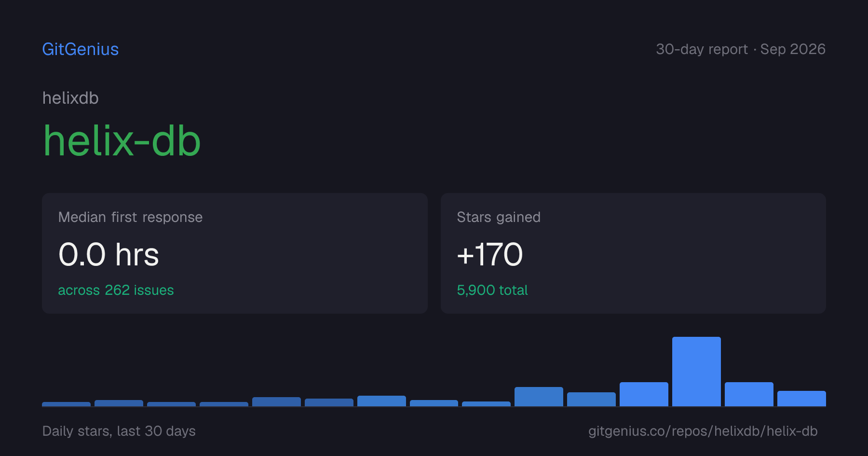The width and height of the screenshot is (868, 456).
Task: Click the first bar of the stars chart
Action: 66,404
